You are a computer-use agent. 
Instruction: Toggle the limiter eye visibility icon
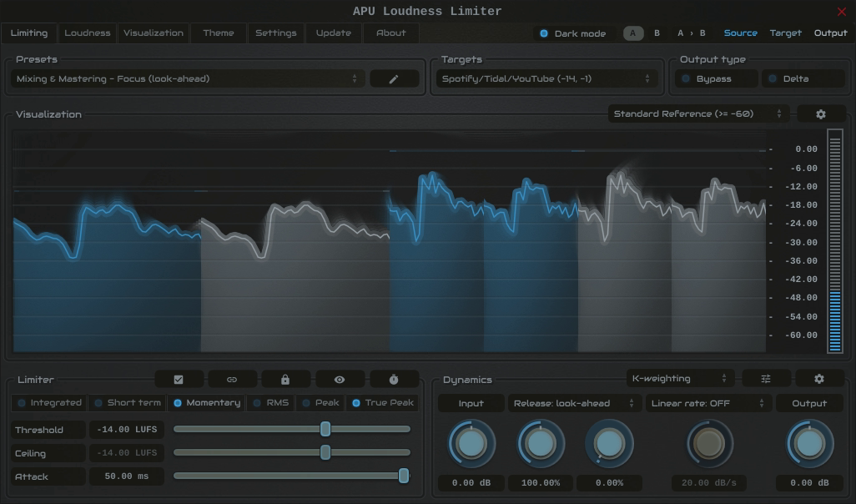(x=340, y=380)
